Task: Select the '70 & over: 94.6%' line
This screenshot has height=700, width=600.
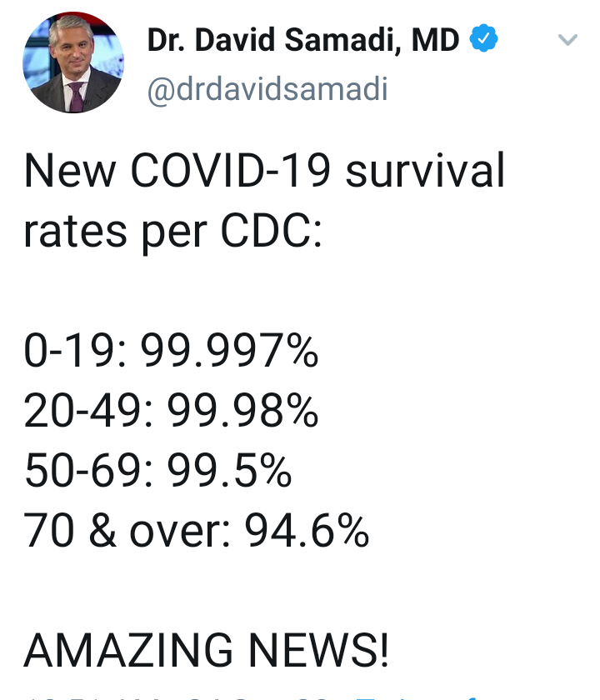Action: coord(197,530)
